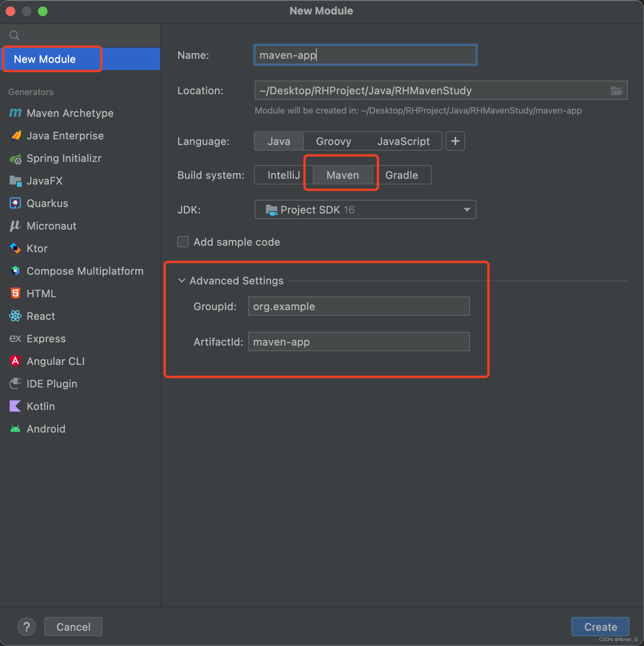Click into the GroupId field
The height and width of the screenshot is (646, 644).
[359, 306]
